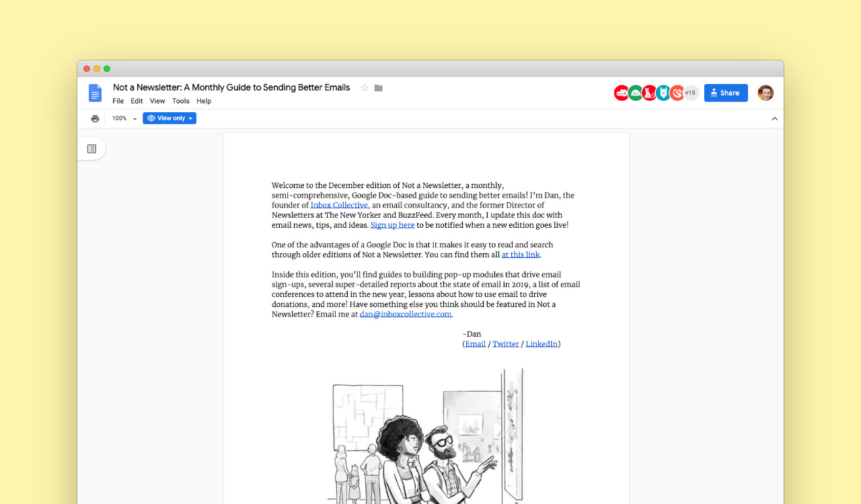861x504 pixels.
Task: Open the move-to-folder icon
Action: click(379, 88)
